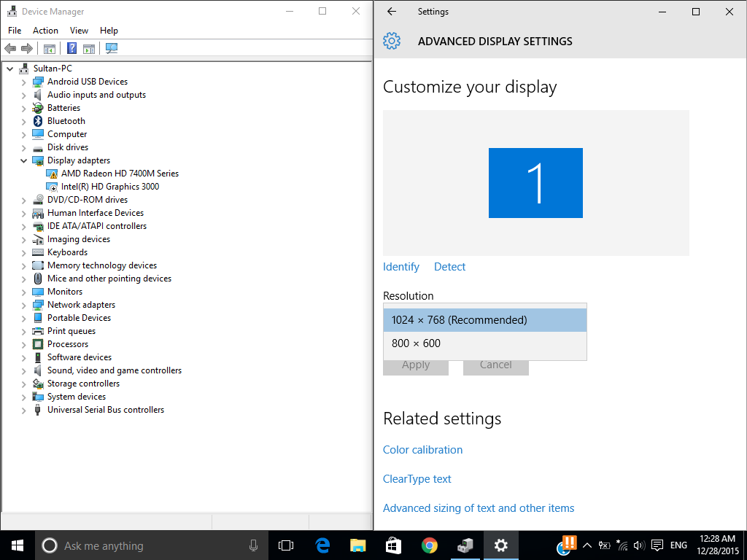Open the ClearType text link

417,479
